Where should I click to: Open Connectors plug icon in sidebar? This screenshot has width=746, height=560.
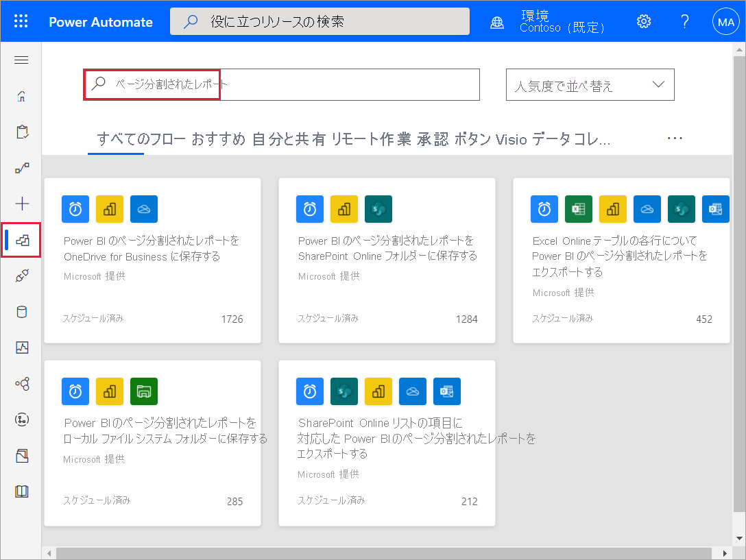(x=22, y=276)
